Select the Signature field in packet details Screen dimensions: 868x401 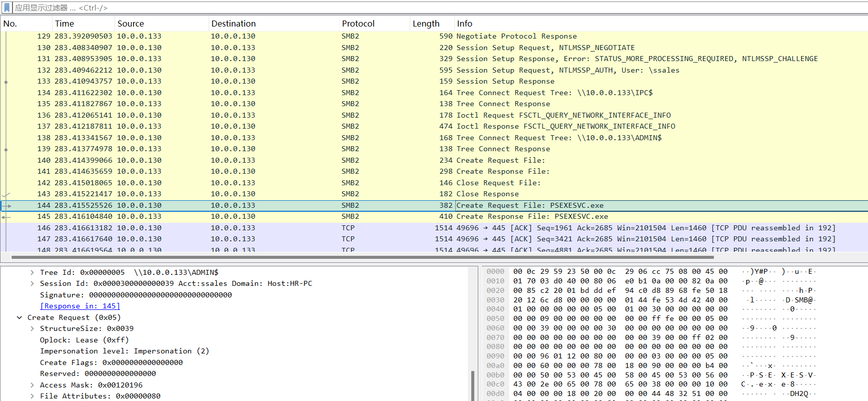(x=136, y=295)
